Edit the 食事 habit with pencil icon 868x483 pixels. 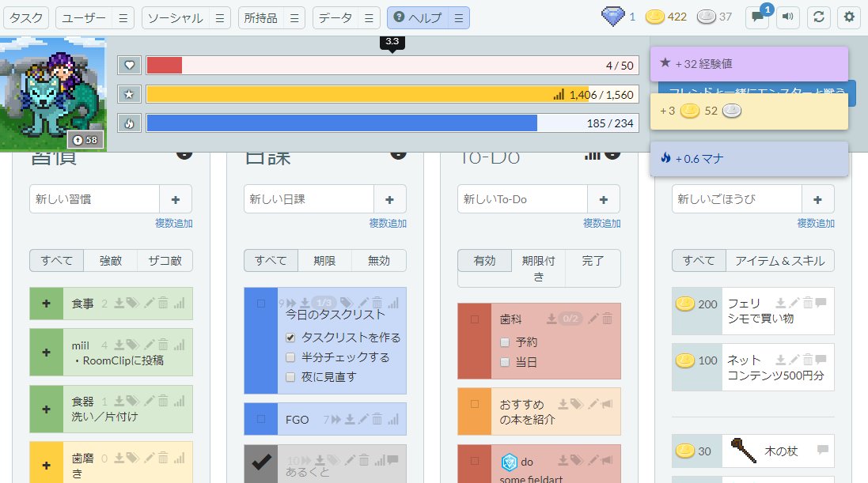149,304
